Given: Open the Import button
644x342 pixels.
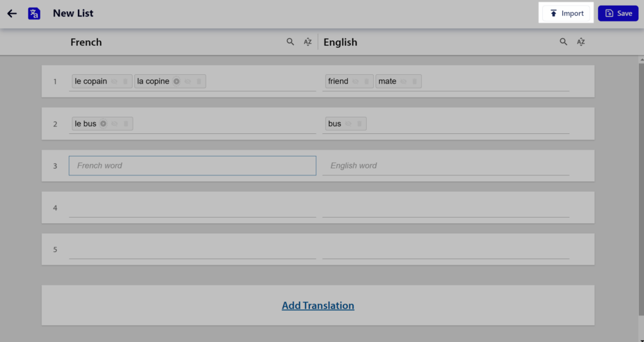Looking at the screenshot, I should (x=566, y=14).
